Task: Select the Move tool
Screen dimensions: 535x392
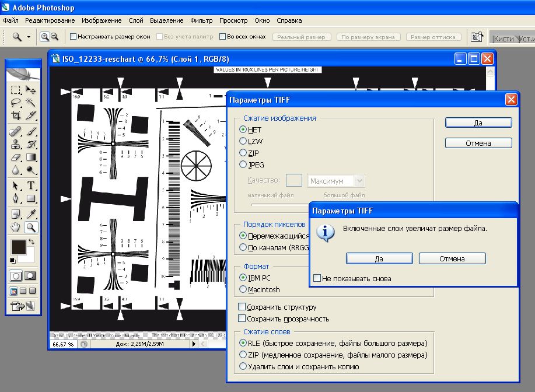Action: click(x=31, y=90)
